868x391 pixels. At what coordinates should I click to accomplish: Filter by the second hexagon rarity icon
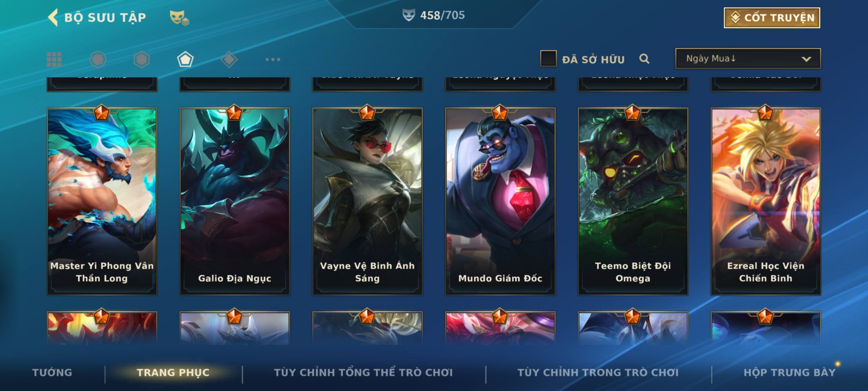point(141,59)
